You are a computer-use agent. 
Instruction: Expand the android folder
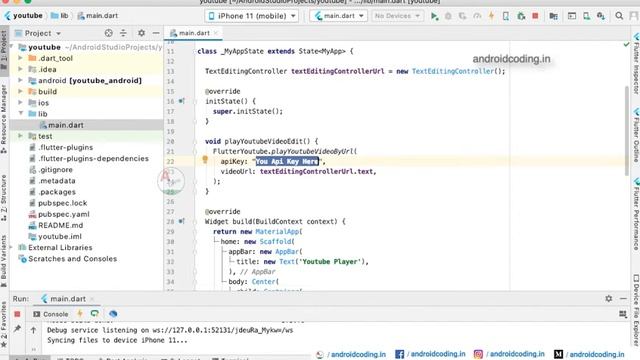tap(20, 80)
